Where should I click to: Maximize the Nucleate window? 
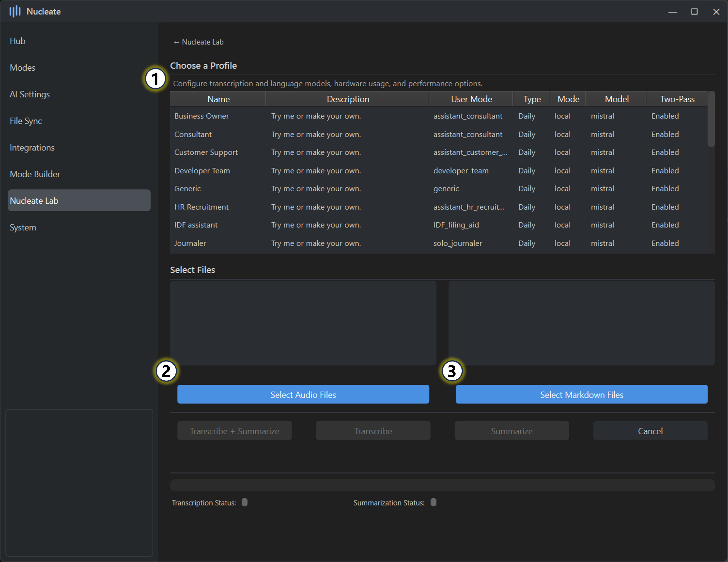(694, 12)
